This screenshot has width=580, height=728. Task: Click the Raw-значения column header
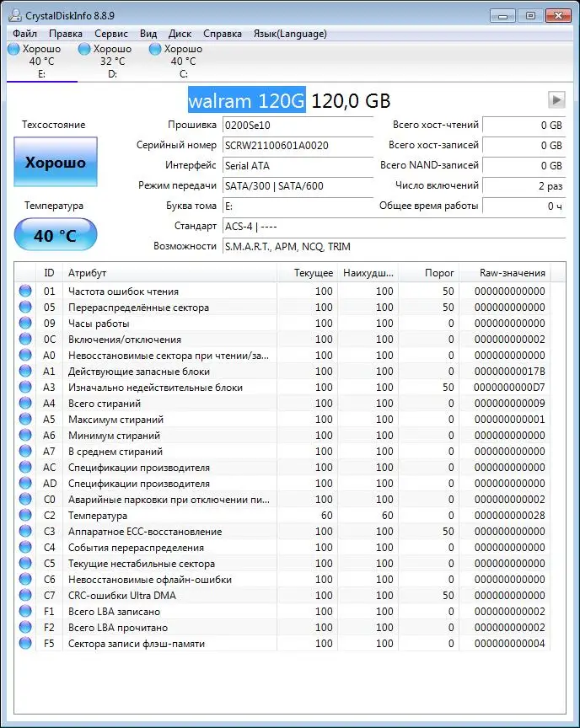(505, 273)
